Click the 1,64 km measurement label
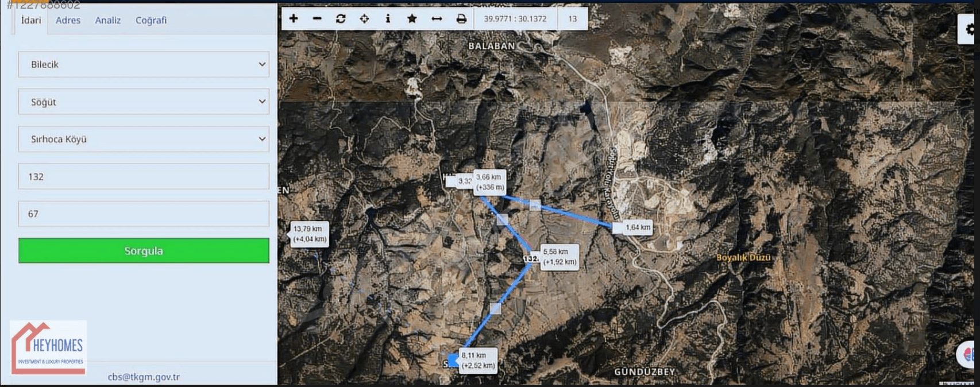Viewport: 980px width, 387px height. pos(638,227)
